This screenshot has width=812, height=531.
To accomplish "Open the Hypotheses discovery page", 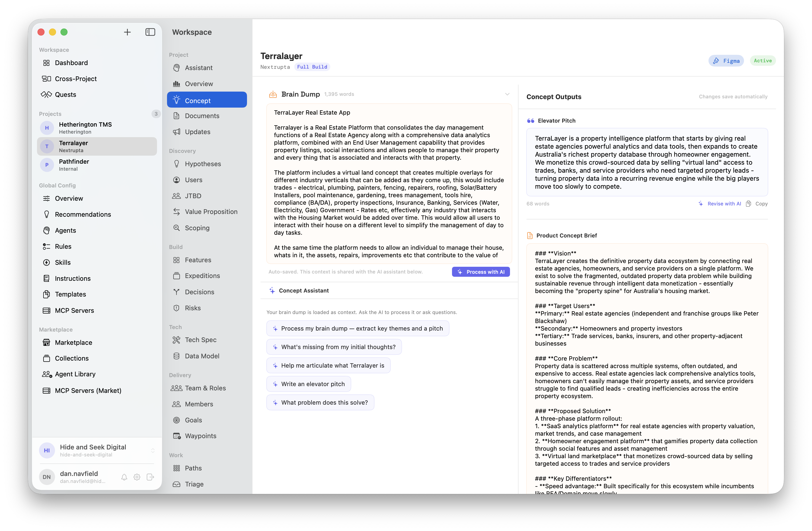I will [x=203, y=164].
